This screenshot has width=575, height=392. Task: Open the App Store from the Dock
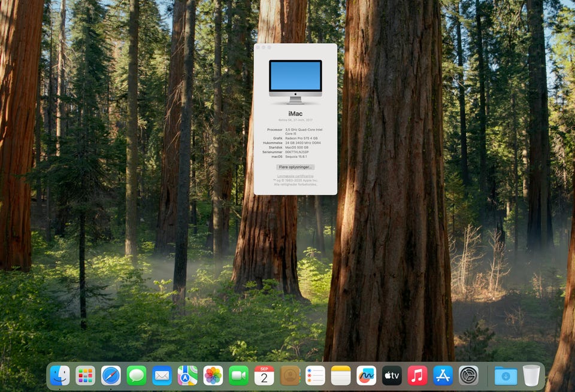pos(443,375)
